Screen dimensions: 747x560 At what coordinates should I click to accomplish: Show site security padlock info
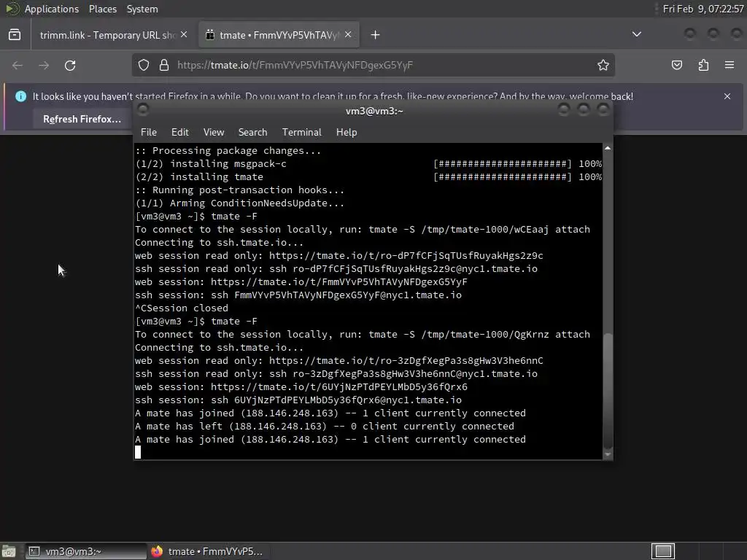tap(164, 65)
